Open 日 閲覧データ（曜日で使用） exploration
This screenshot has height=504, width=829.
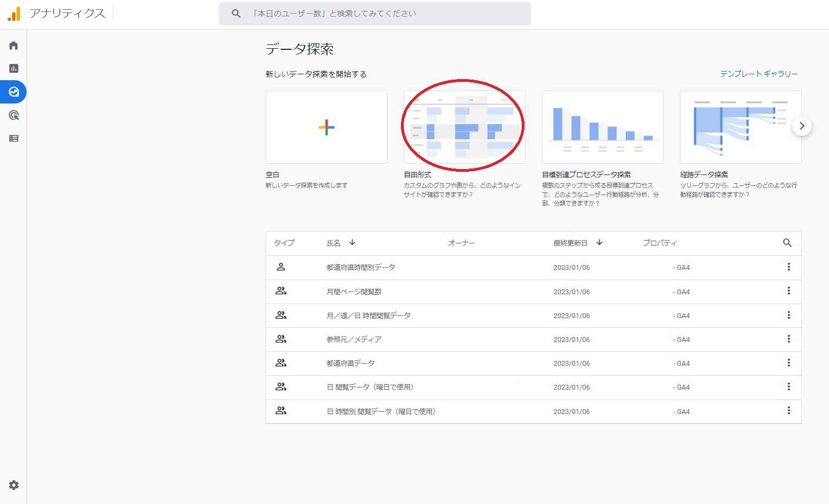(371, 387)
